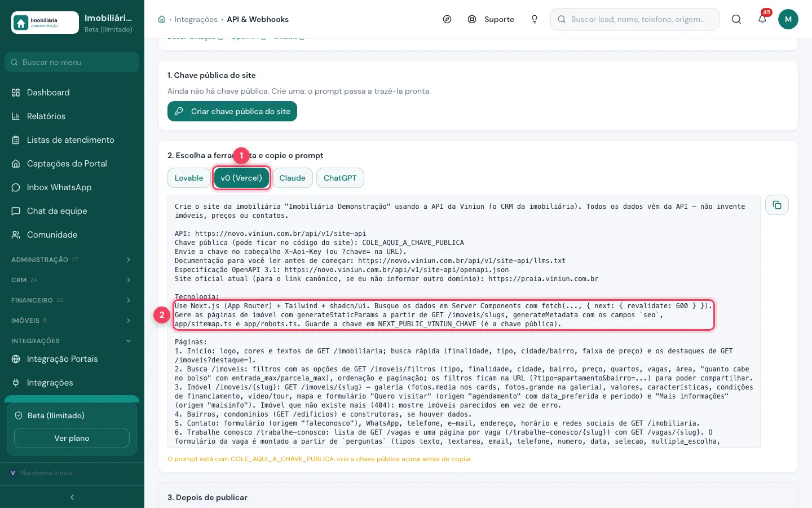This screenshot has height=508, width=812.
Task: Expand FINANCEIRO section
Action: point(72,300)
